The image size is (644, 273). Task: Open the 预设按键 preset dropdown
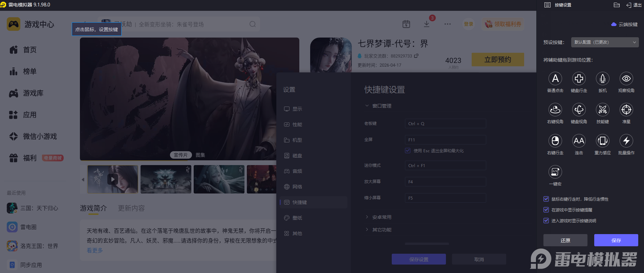click(x=605, y=42)
